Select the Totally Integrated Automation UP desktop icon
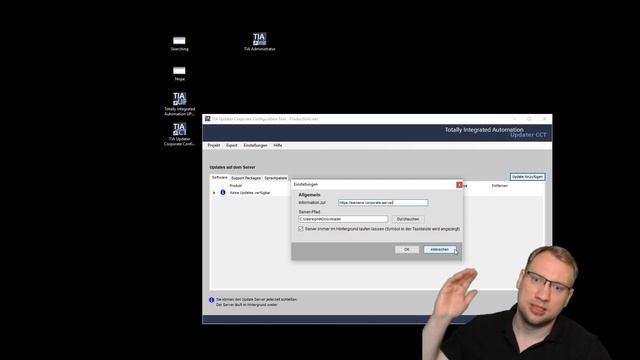 [179, 104]
